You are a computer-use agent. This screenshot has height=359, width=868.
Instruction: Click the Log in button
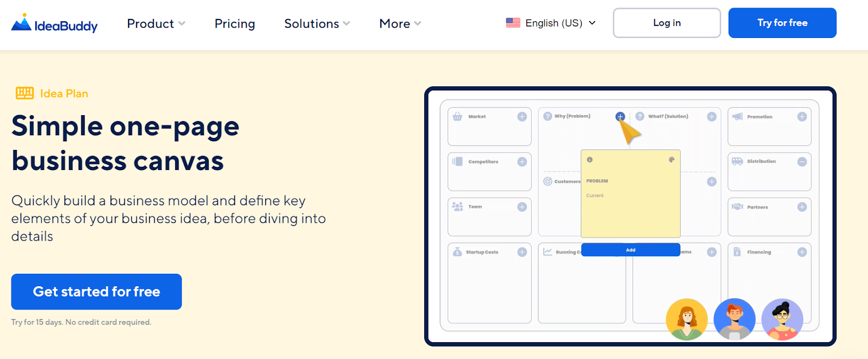click(667, 23)
